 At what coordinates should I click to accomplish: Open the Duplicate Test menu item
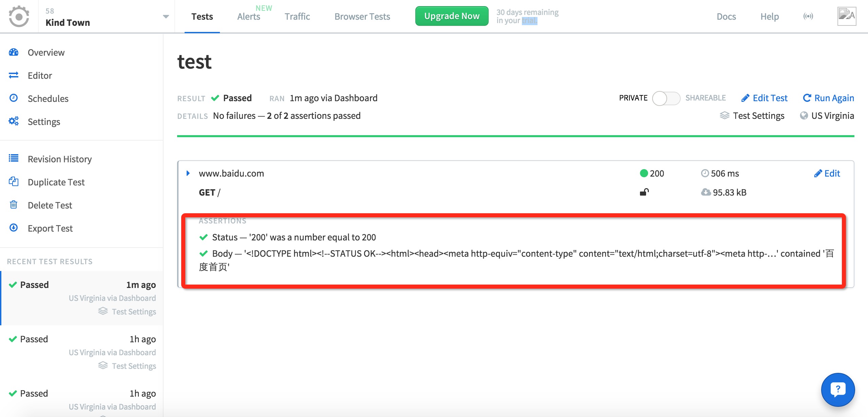tap(56, 182)
